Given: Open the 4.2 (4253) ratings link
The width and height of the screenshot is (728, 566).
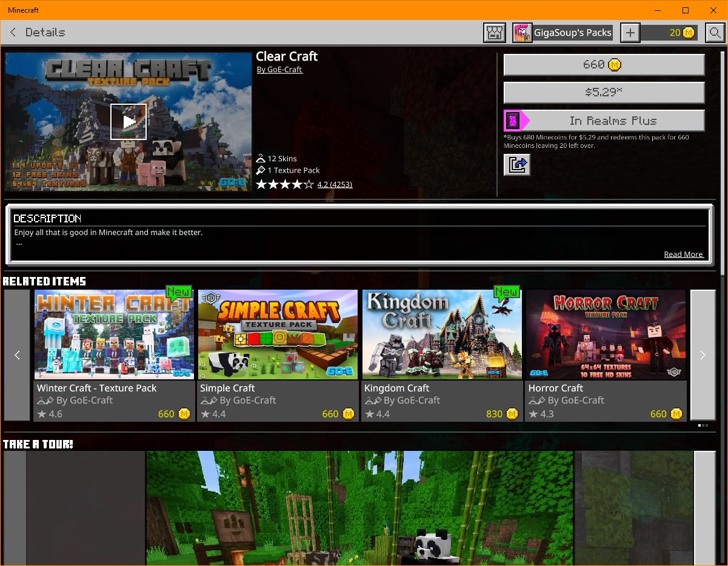Looking at the screenshot, I should point(335,184).
